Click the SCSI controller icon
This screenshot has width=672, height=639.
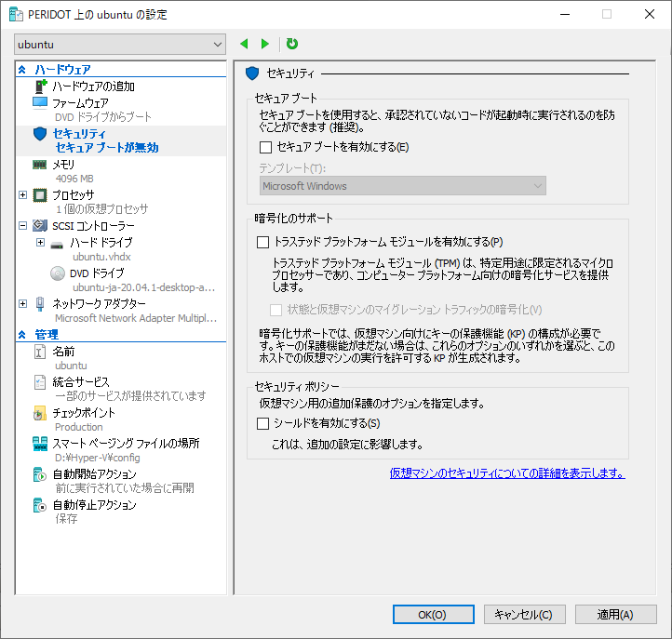(40, 225)
